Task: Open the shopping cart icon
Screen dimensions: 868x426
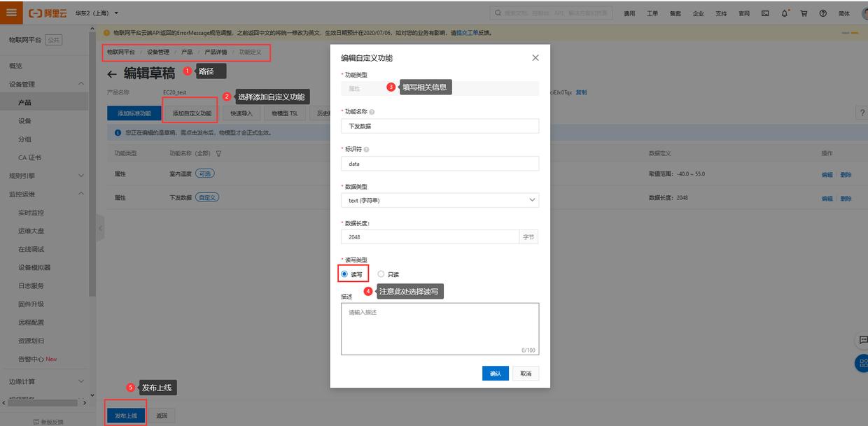Action: click(x=804, y=13)
